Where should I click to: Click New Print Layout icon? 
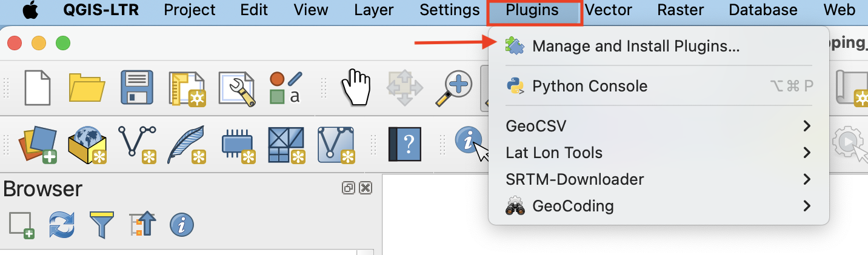pyautogui.click(x=187, y=87)
